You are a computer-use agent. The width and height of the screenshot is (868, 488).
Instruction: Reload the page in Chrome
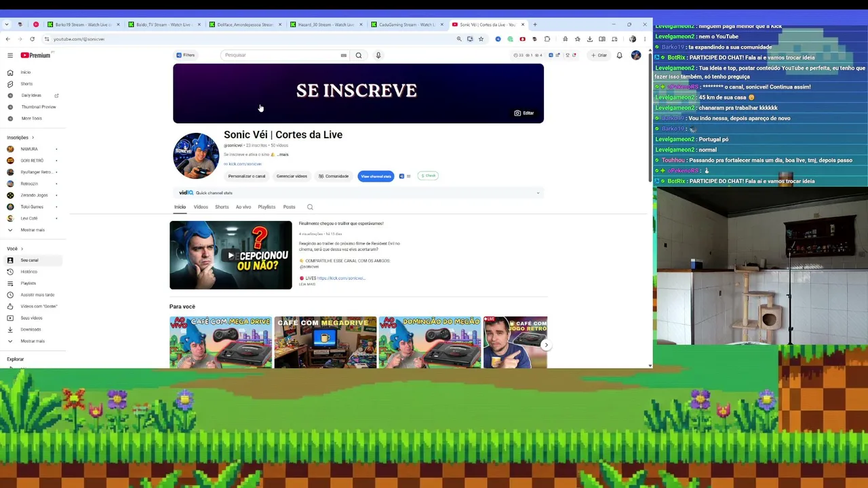[32, 39]
